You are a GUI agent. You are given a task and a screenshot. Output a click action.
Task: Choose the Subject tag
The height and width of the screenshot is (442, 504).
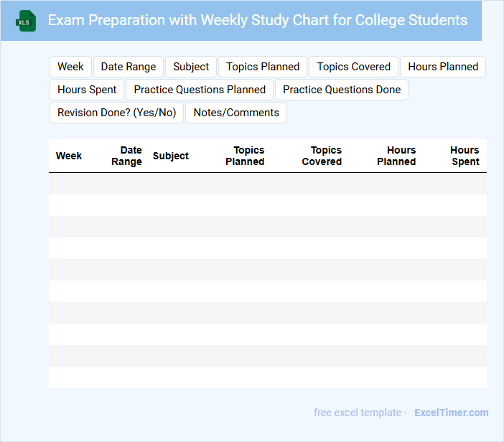pyautogui.click(x=191, y=67)
